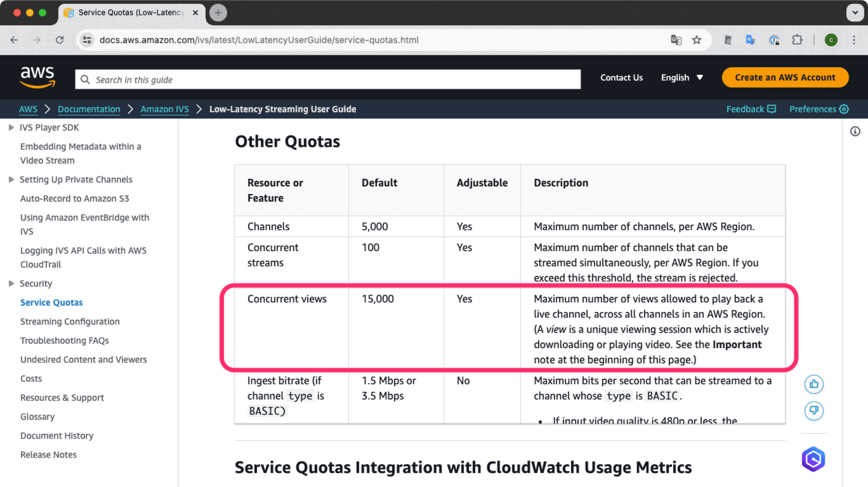Click the globe lock extension icon
Viewport: 868px width, 487px height.
[x=774, y=40]
